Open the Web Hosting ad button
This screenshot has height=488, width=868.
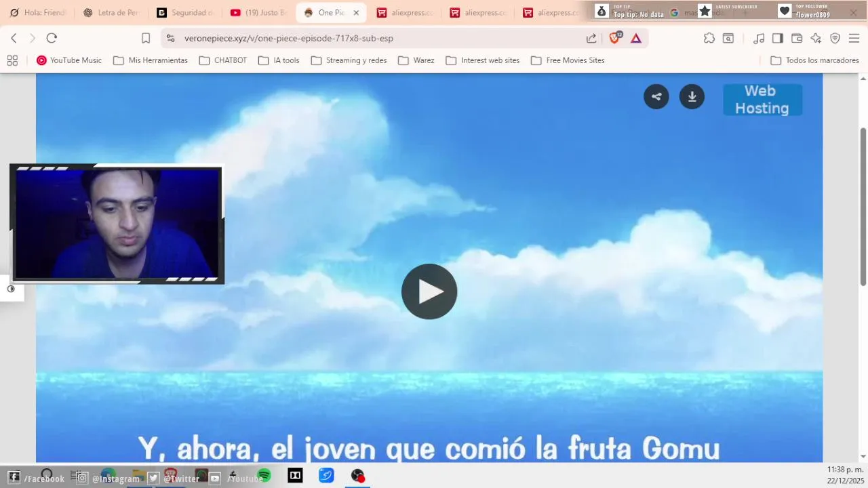[762, 100]
